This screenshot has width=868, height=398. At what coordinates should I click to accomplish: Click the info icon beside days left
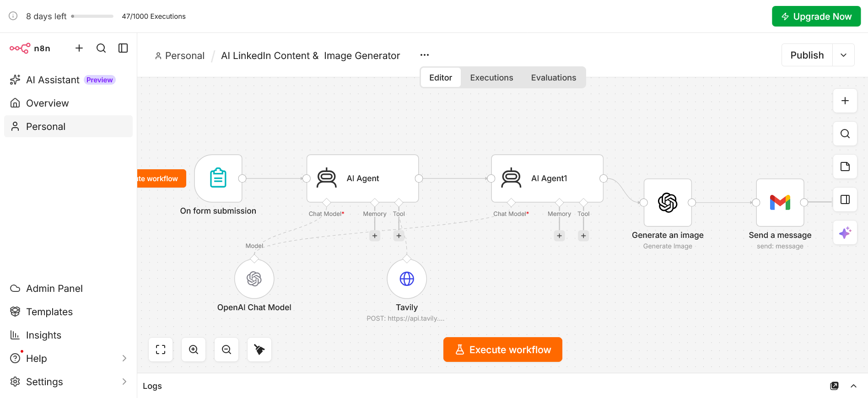tap(13, 16)
